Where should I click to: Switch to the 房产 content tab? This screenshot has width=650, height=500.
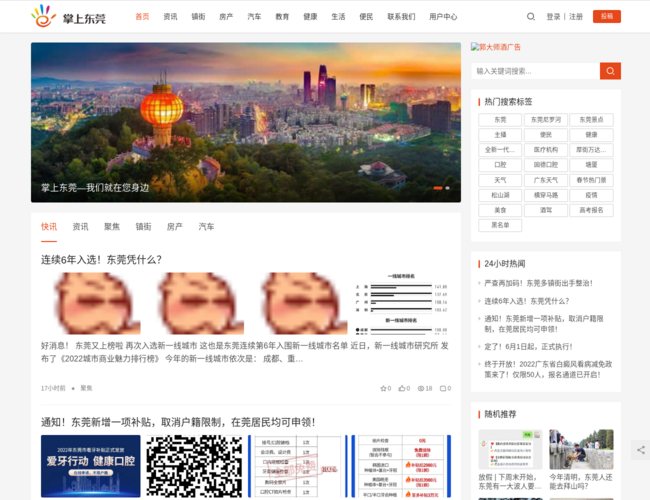(x=174, y=227)
